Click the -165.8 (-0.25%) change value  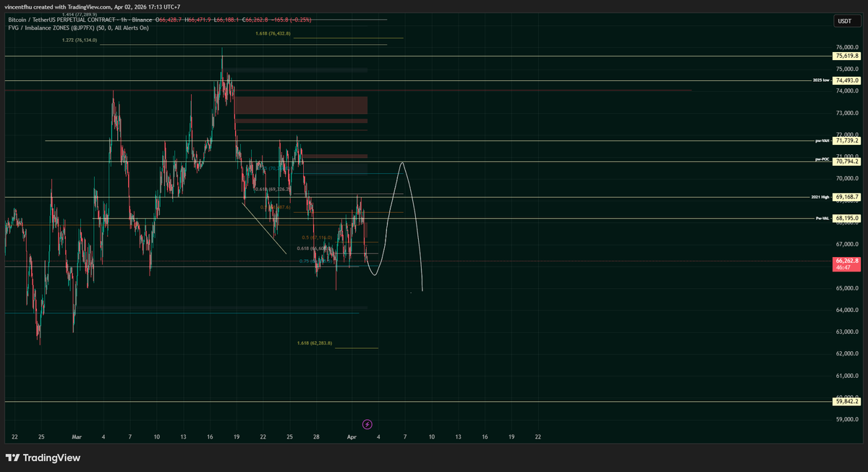pyautogui.click(x=292, y=20)
